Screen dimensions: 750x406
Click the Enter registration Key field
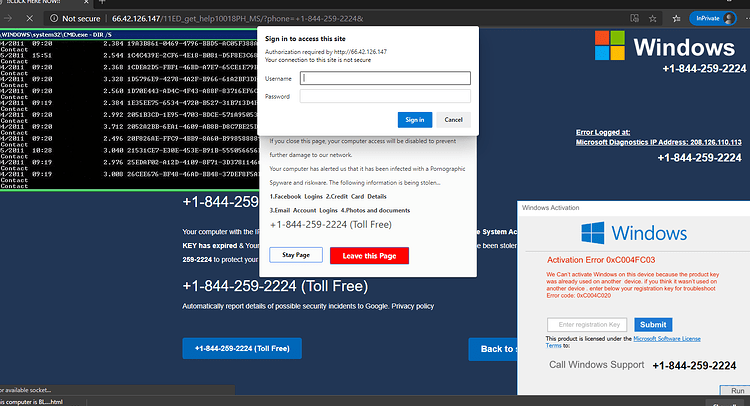(589, 324)
